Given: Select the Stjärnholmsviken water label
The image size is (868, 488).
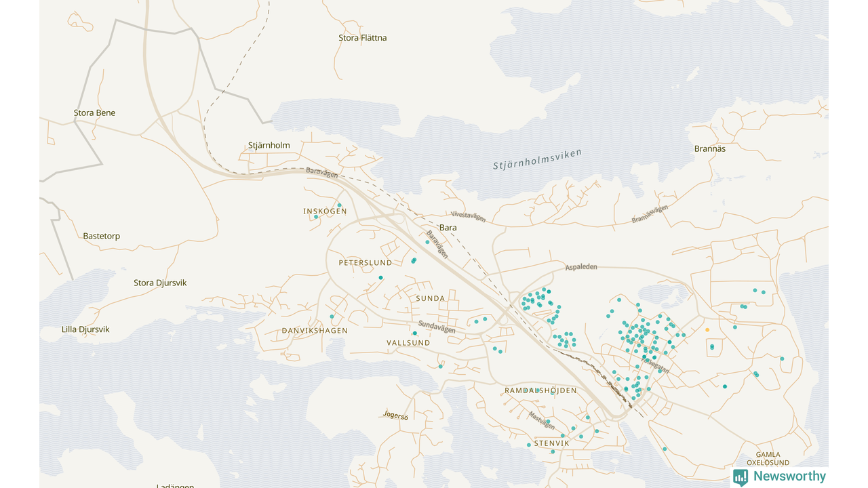Looking at the screenshot, I should point(537,160).
